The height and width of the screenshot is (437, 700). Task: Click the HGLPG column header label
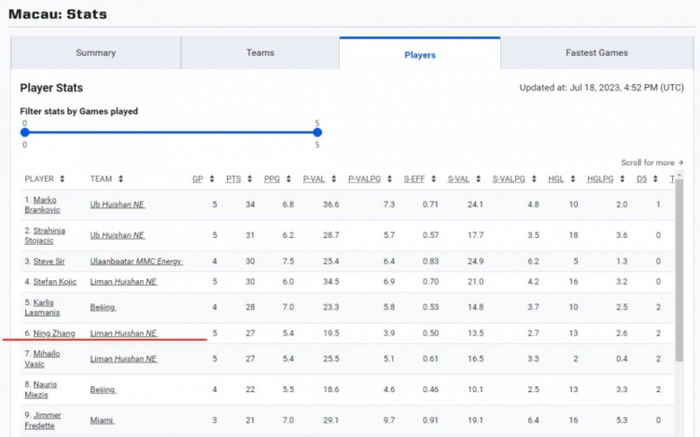pos(600,179)
